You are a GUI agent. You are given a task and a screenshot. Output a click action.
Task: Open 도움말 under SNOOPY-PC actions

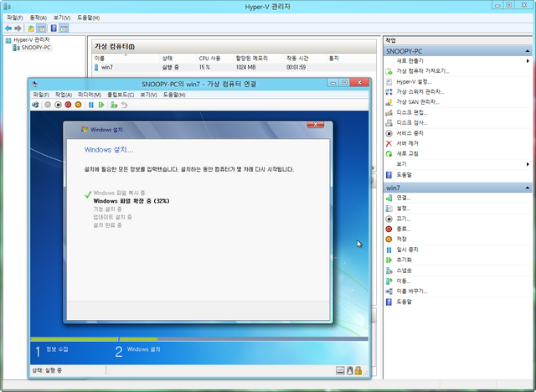point(404,175)
